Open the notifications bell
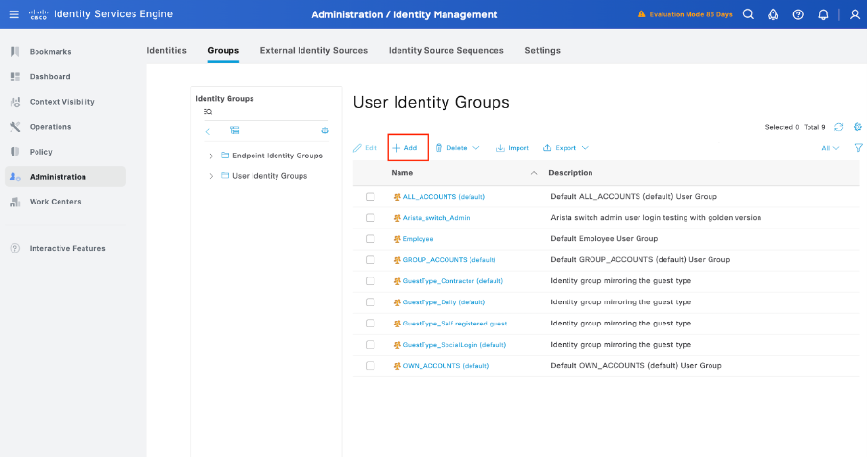 tap(823, 14)
